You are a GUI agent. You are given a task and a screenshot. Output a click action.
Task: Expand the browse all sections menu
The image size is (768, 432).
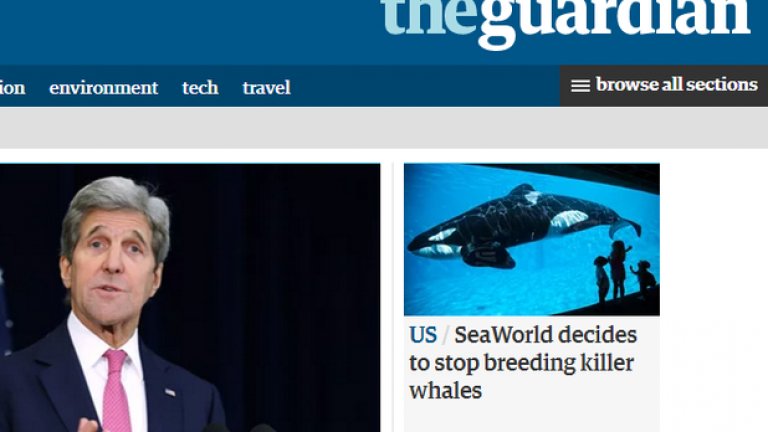tap(664, 86)
